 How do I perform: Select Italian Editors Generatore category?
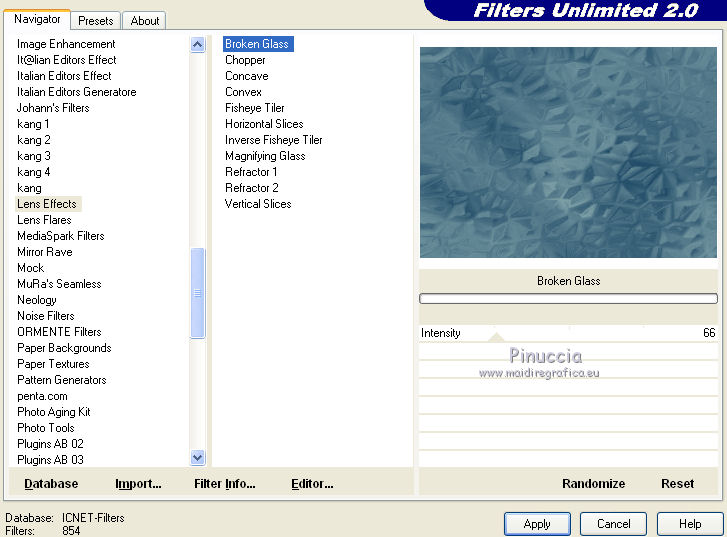click(77, 92)
